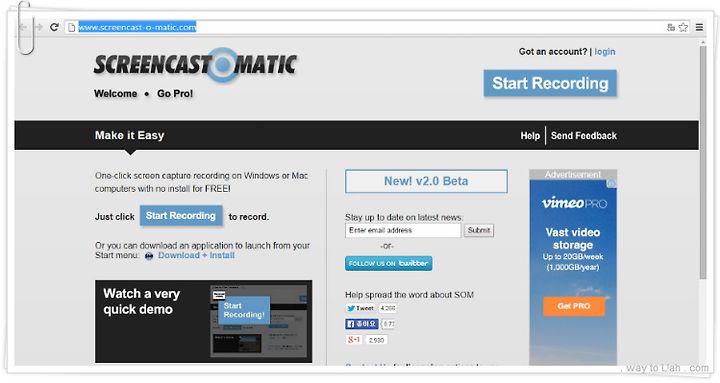The height and width of the screenshot is (383, 720).
Task: Click the icon beside Download + Install
Action: tap(149, 256)
